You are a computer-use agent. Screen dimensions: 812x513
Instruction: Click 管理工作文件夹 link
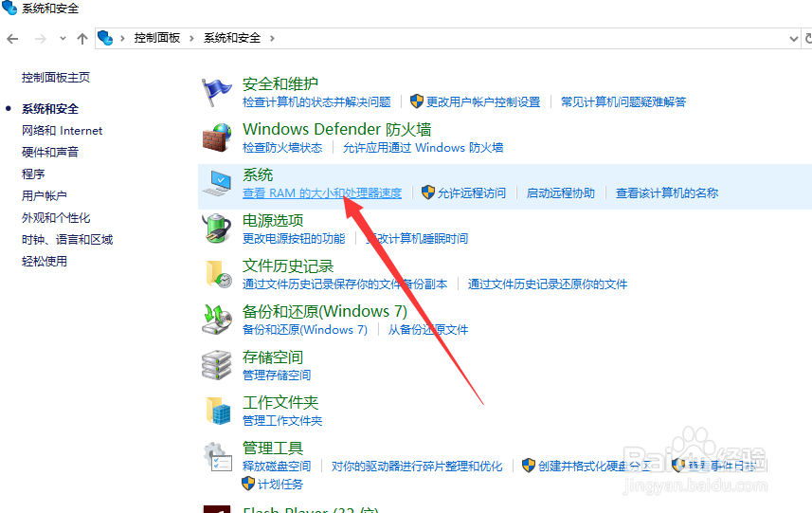pos(282,421)
